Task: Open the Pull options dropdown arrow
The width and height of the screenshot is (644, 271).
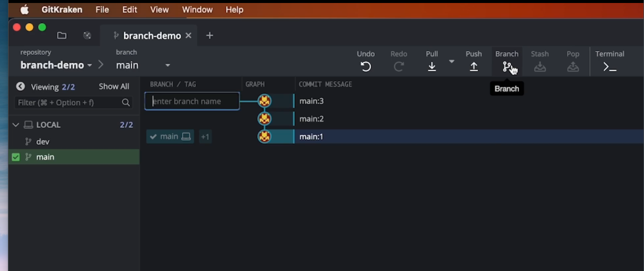Action: (452, 62)
